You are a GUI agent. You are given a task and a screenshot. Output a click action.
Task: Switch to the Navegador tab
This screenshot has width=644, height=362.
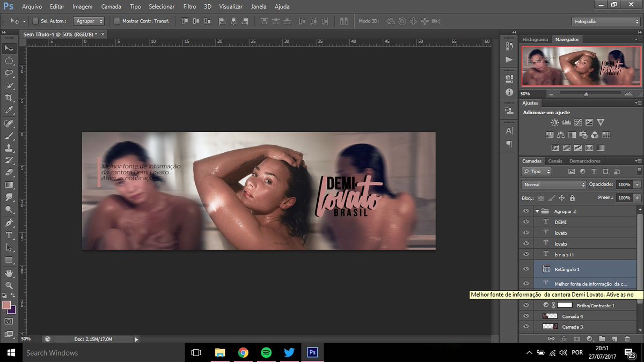tap(567, 39)
